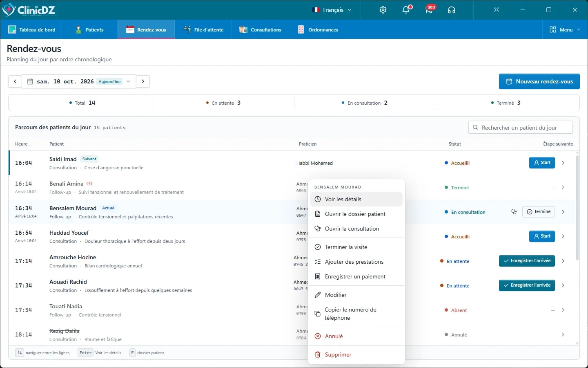
Task: Go to the previous day with the left arrow
Action: coord(15,81)
